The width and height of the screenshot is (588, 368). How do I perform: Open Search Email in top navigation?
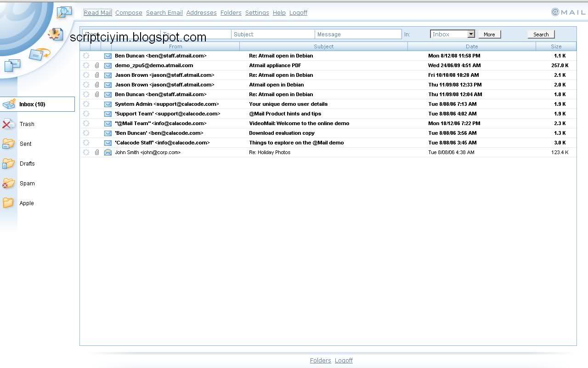(164, 13)
